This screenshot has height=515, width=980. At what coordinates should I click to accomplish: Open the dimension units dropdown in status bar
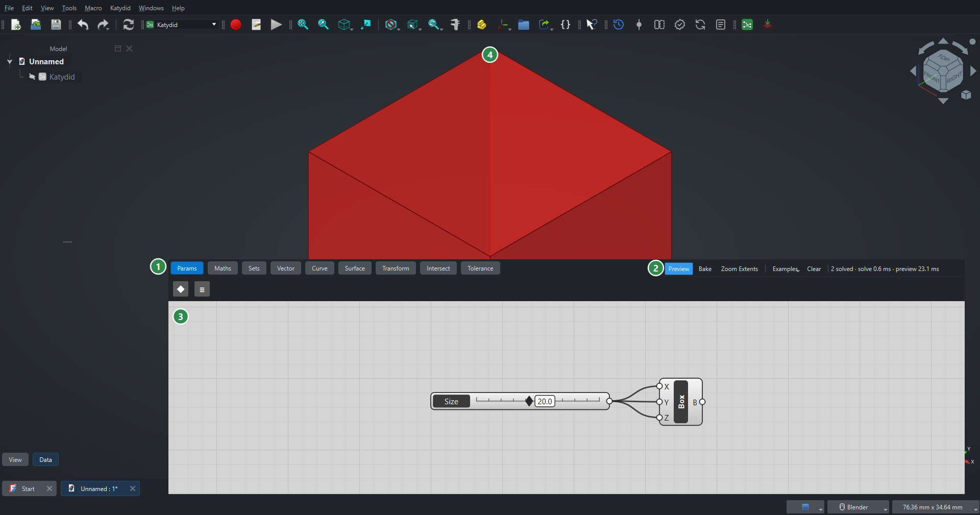click(936, 507)
